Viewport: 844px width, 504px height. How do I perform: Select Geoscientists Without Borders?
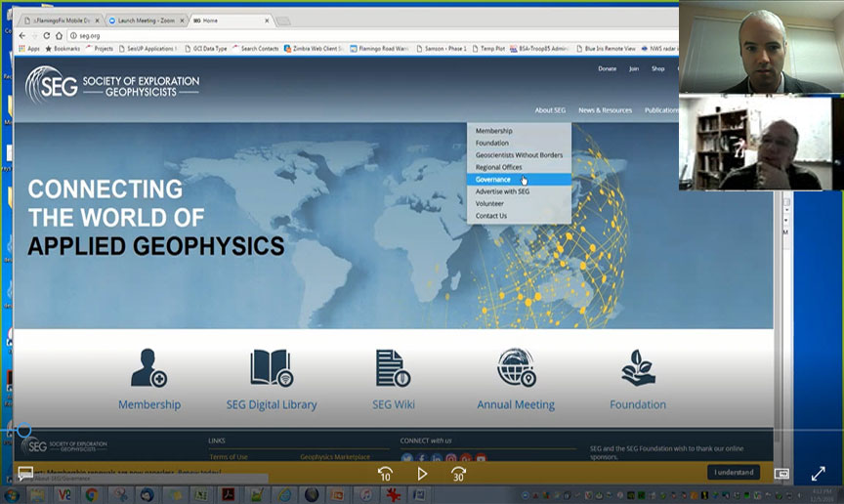tap(519, 155)
